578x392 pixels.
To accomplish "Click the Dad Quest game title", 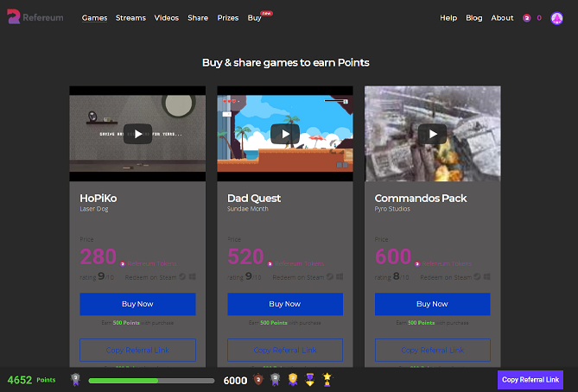I will pos(254,199).
